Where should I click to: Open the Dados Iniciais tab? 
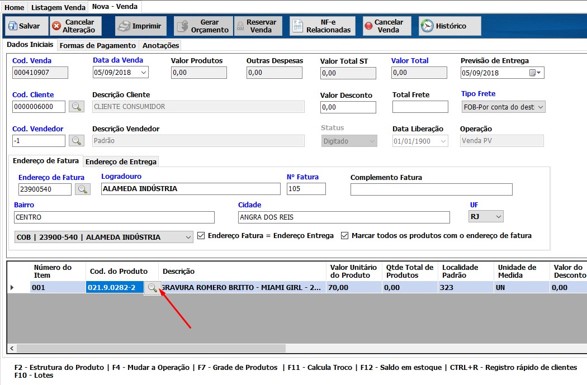[30, 45]
